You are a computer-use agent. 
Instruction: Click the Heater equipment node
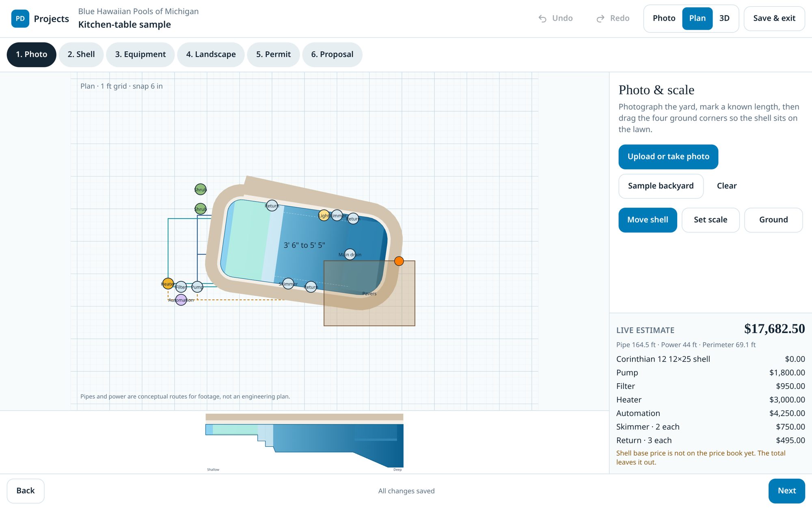point(168,284)
